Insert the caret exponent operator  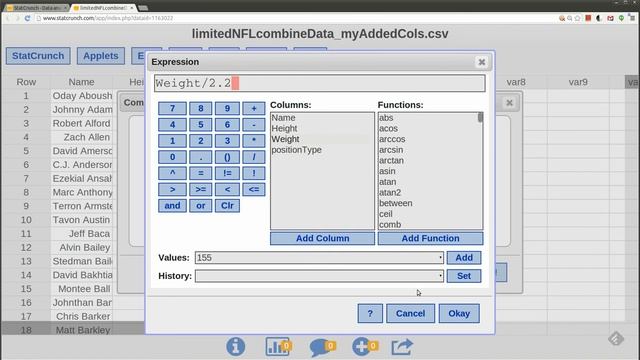pyautogui.click(x=172, y=173)
